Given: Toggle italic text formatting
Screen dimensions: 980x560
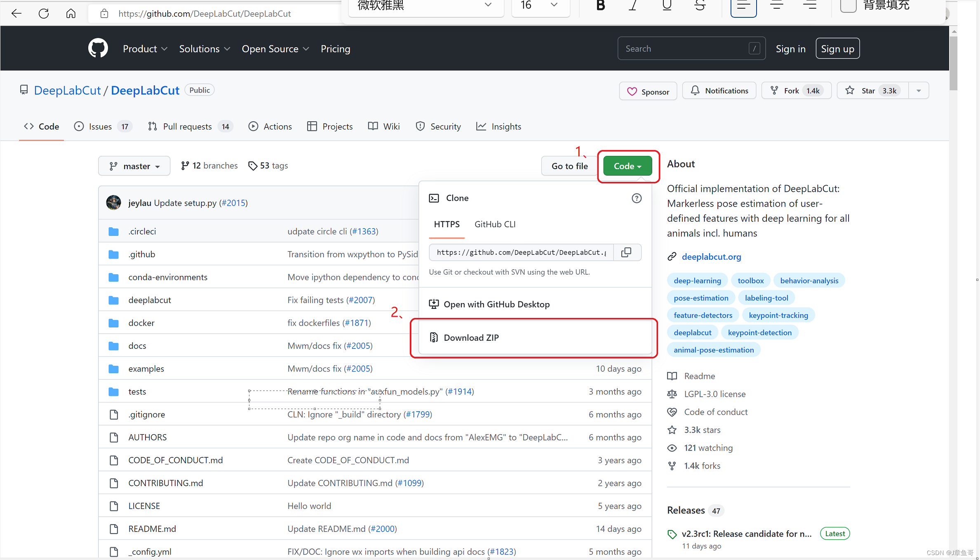Looking at the screenshot, I should coord(633,6).
